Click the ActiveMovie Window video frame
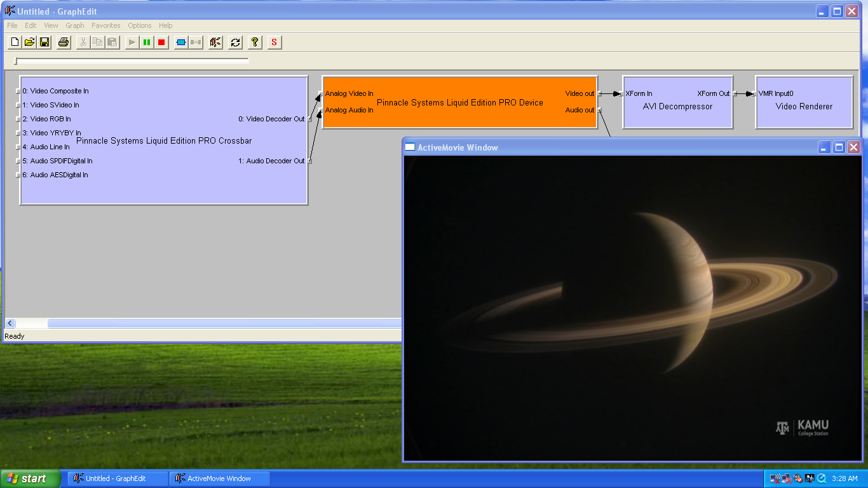The width and height of the screenshot is (868, 488). (x=632, y=308)
